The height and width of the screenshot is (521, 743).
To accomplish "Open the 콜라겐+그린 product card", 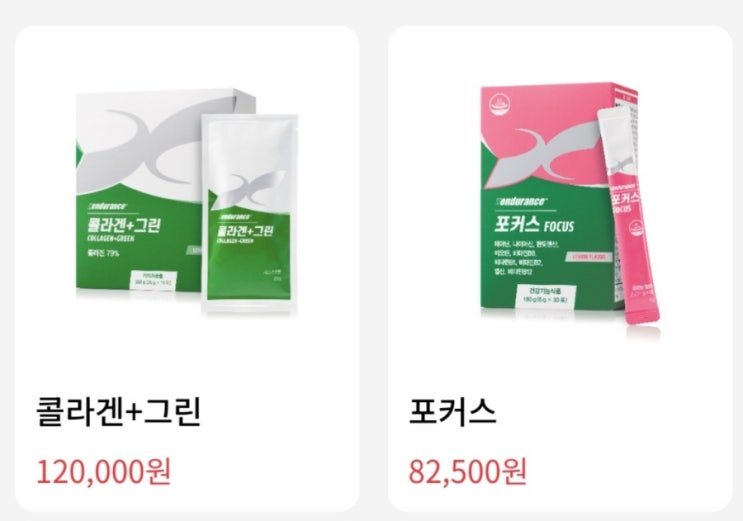I will (x=187, y=268).
